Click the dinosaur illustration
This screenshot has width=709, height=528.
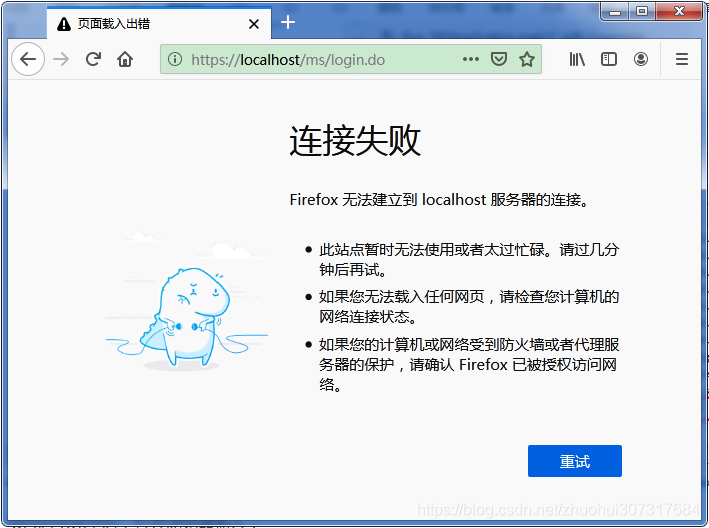tap(186, 302)
